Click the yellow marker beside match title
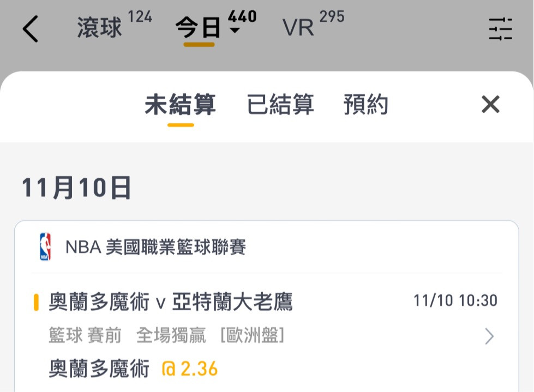The image size is (534, 392). click(36, 303)
